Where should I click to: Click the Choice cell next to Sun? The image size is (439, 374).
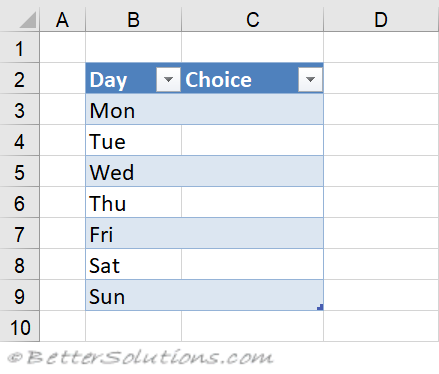pyautogui.click(x=252, y=295)
